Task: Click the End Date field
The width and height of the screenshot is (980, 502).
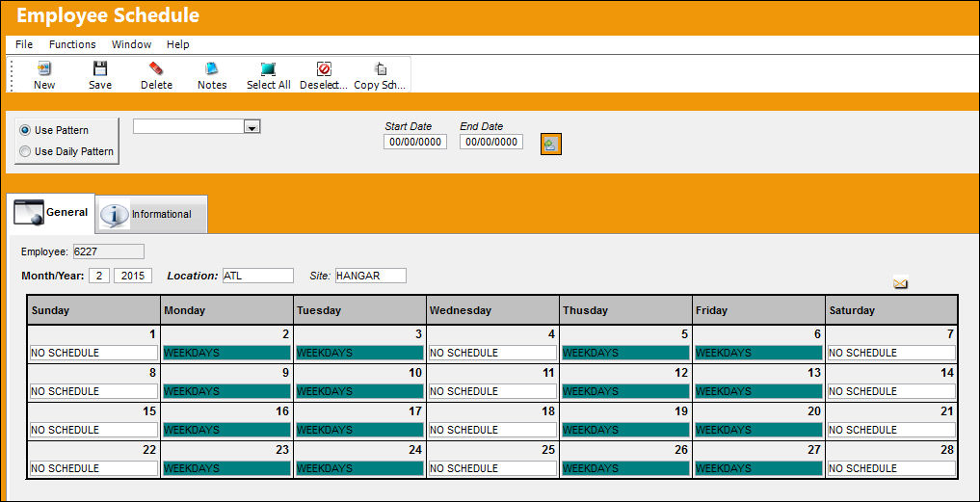Action: click(491, 142)
